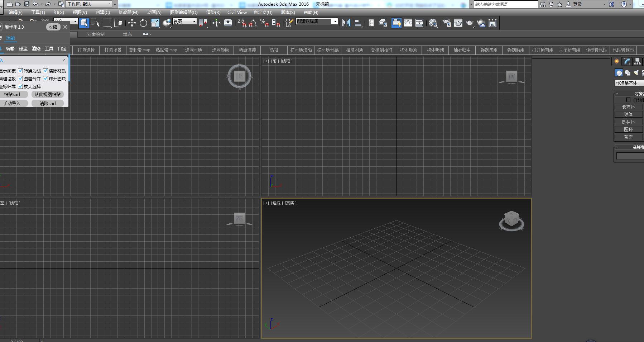Click the 收缩 collapse button in 魔术手 panel

(53, 27)
